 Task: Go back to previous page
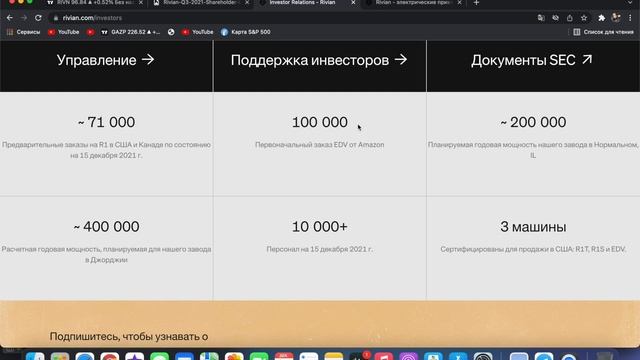10,18
